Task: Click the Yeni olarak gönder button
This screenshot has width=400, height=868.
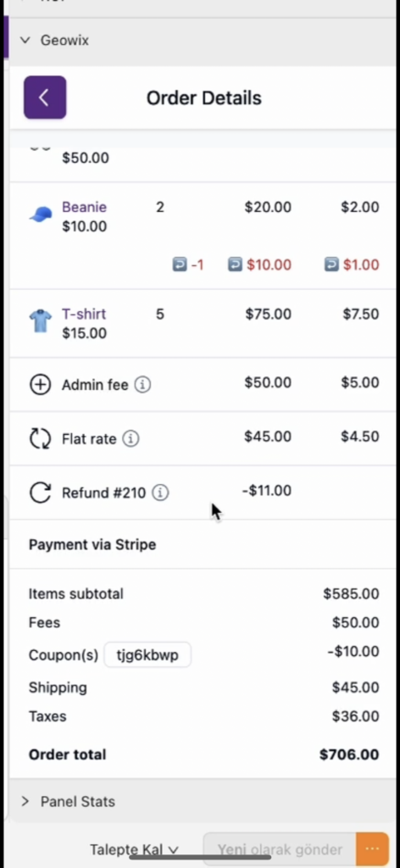Action: coord(280,849)
